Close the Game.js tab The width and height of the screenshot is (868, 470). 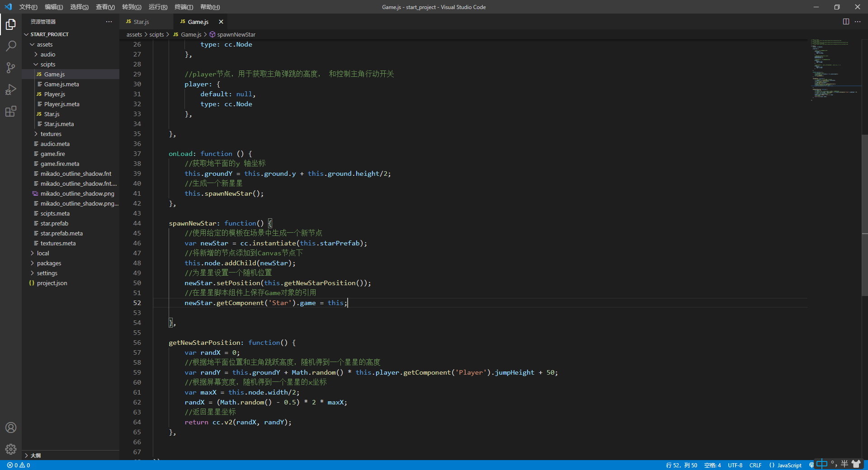click(221, 22)
